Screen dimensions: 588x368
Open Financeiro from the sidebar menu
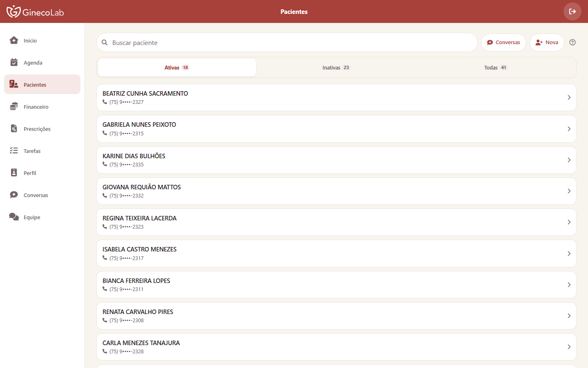tap(42, 106)
